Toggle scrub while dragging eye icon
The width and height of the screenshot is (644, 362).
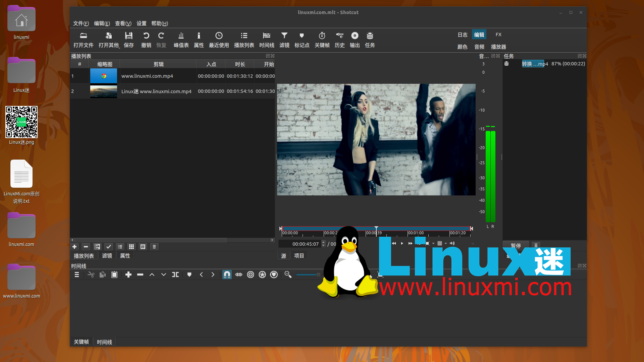pyautogui.click(x=239, y=275)
